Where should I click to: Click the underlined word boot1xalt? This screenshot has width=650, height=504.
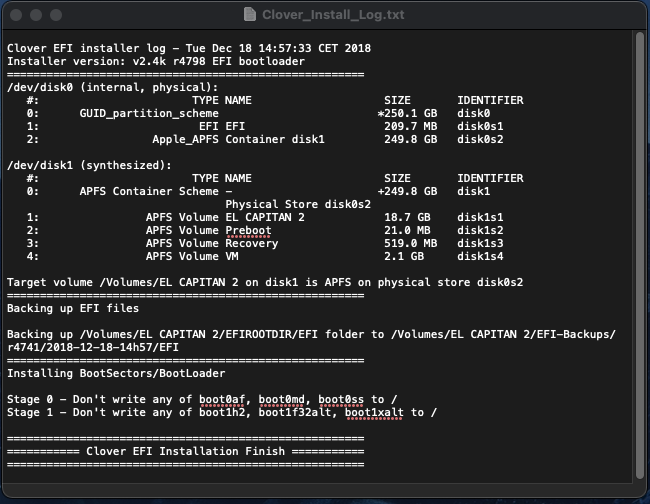[372, 412]
